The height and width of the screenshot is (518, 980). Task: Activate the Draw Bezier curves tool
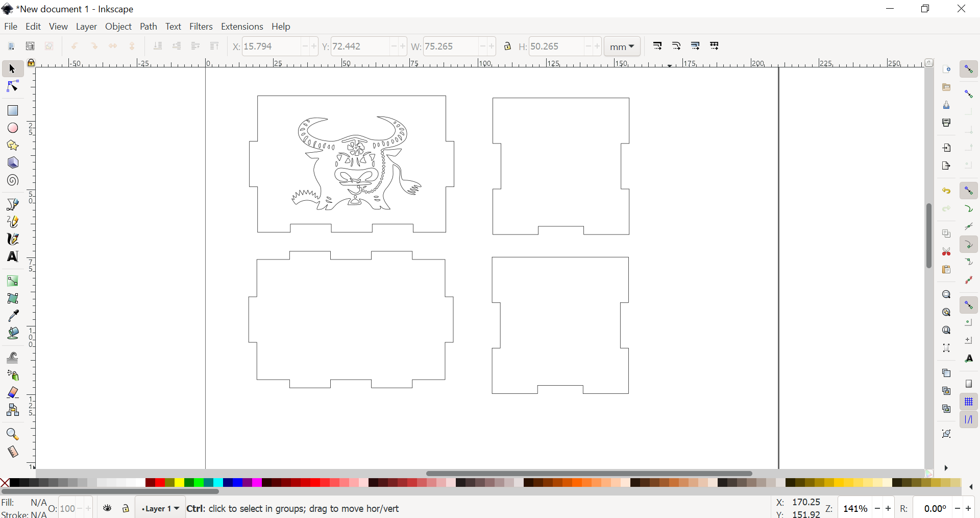(x=12, y=205)
